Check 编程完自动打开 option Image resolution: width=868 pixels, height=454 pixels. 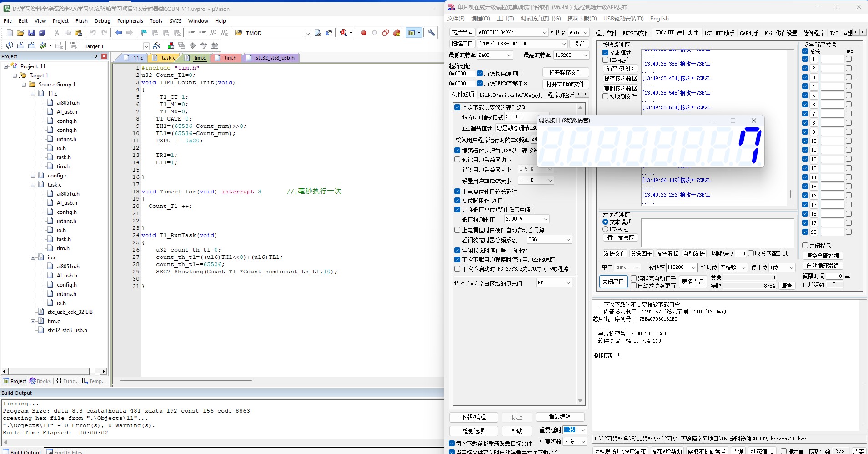(633, 278)
